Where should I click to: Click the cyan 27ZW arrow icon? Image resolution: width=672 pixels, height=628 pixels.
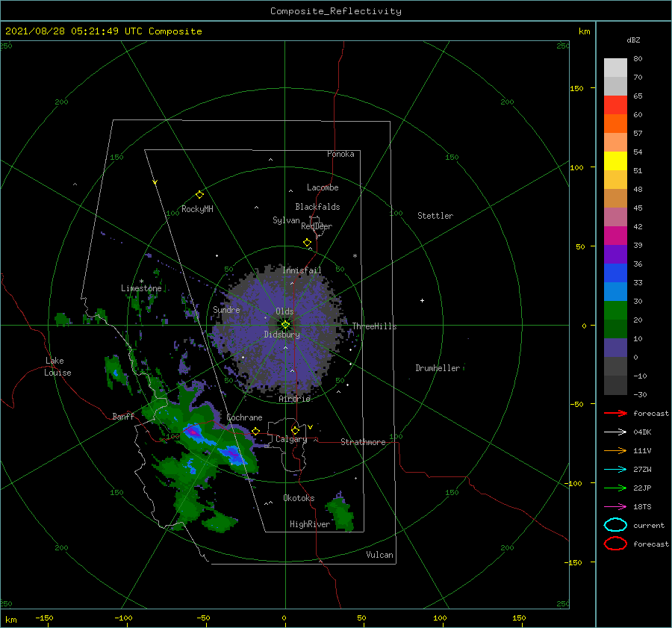[615, 470]
